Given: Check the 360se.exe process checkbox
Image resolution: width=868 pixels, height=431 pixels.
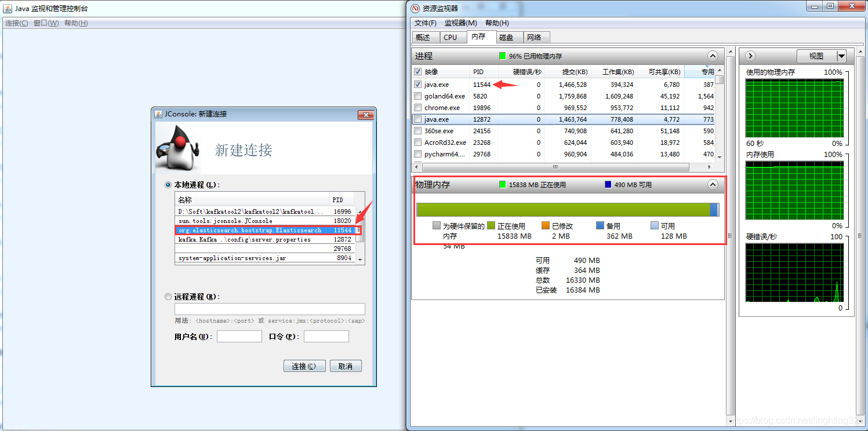Looking at the screenshot, I should click(418, 131).
